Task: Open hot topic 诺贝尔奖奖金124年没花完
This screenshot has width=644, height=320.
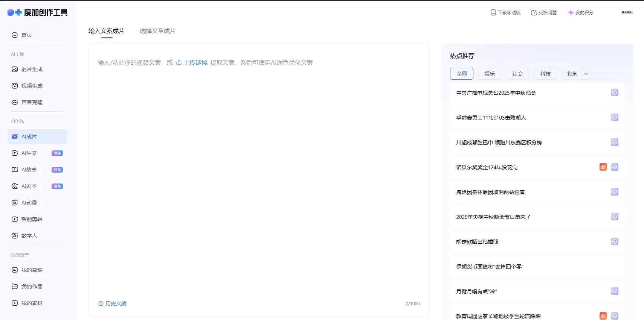Action: pos(487,168)
